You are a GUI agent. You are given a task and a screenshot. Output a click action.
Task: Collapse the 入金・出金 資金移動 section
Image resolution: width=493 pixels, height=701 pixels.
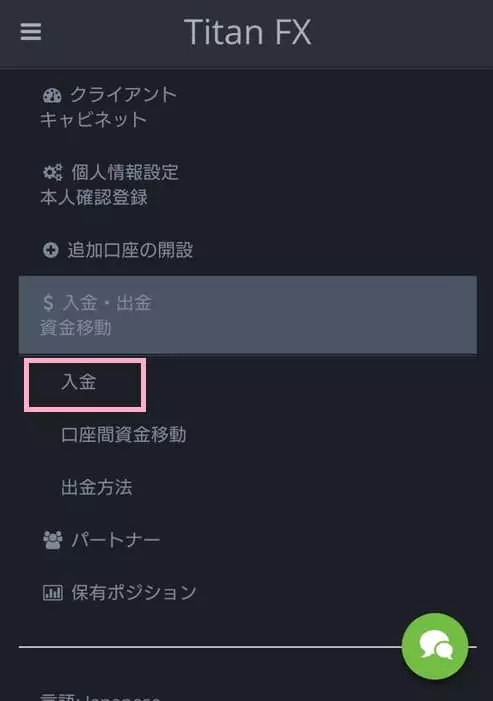pyautogui.click(x=248, y=315)
